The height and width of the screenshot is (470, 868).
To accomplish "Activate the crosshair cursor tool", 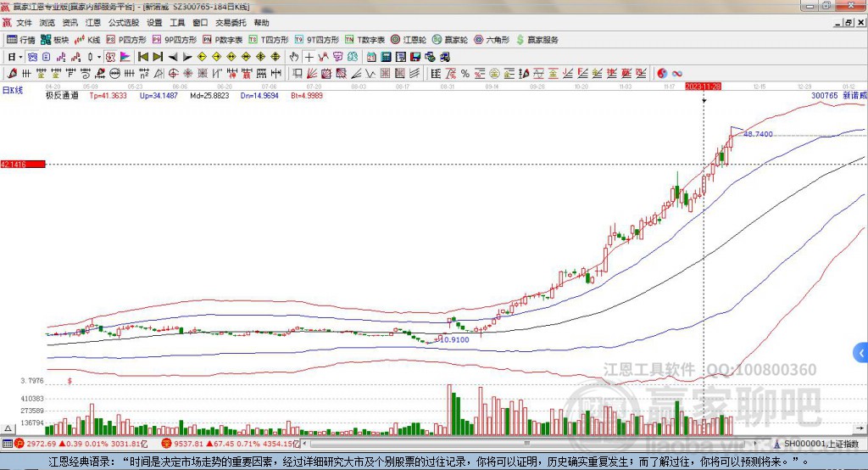I will (309, 57).
